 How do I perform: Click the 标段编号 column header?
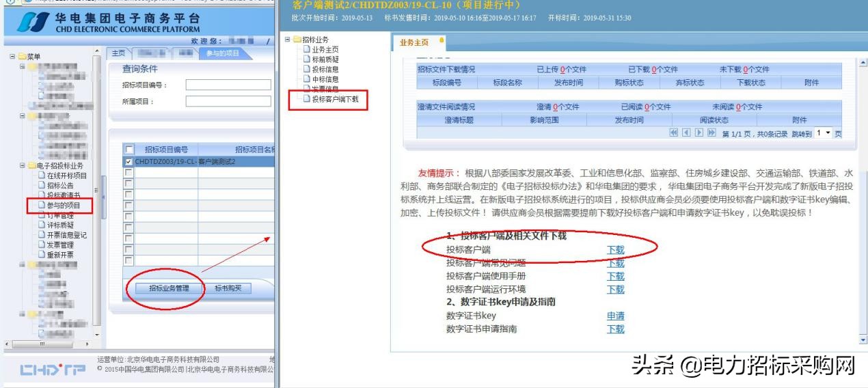coord(447,83)
